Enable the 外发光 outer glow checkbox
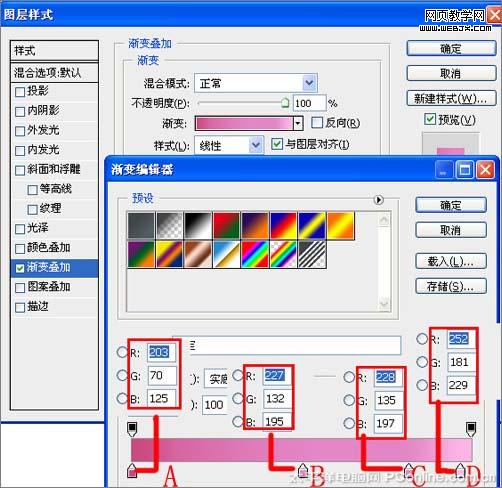Viewport: 502px width, 488px height. pyautogui.click(x=20, y=131)
